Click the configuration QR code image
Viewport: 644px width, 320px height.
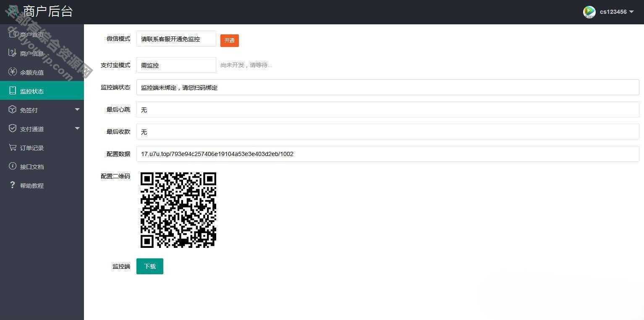(x=178, y=210)
